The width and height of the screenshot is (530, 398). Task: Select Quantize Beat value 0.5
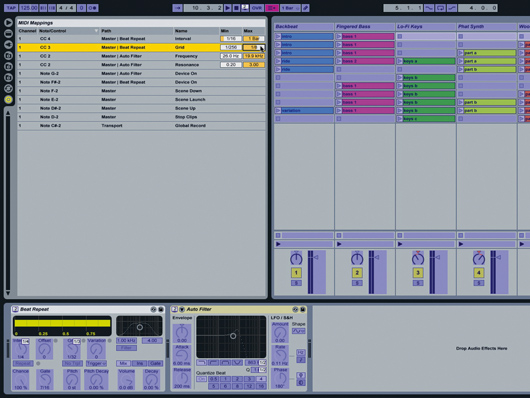point(213,379)
